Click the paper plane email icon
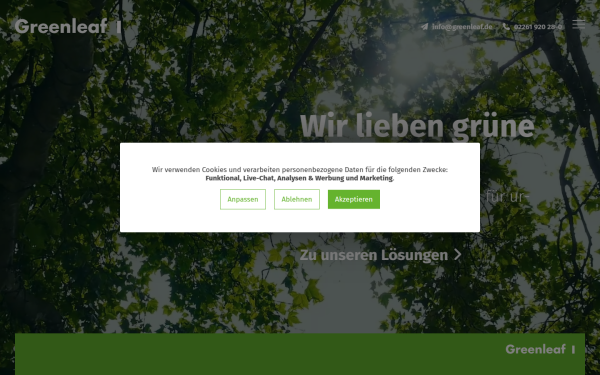 click(424, 27)
